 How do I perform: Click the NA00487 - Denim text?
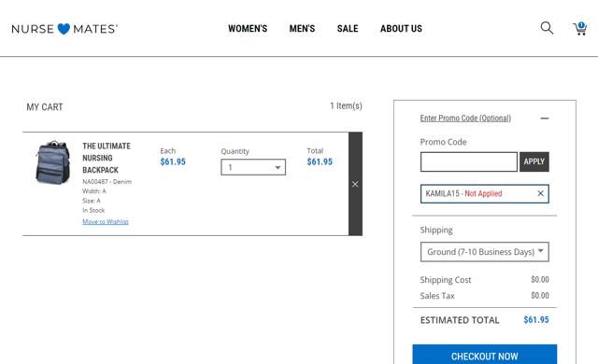[107, 182]
